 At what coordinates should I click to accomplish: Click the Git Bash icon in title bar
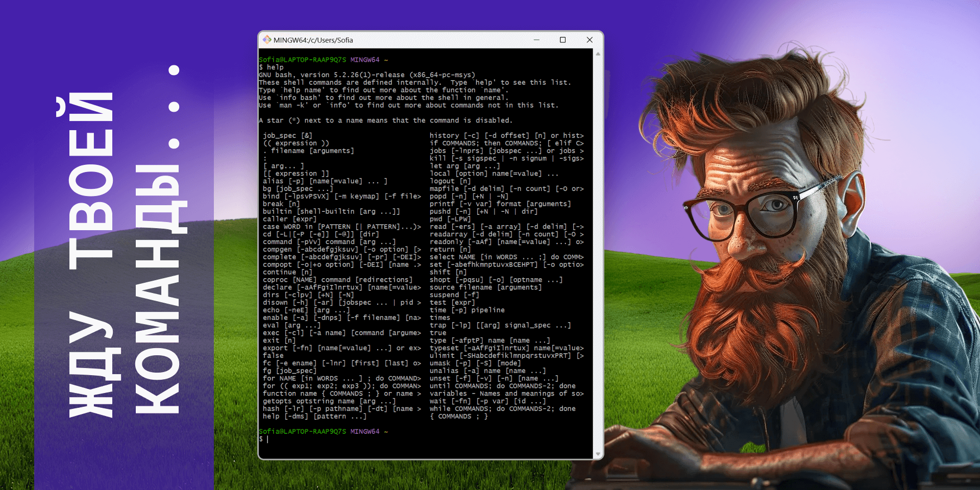[x=267, y=40]
